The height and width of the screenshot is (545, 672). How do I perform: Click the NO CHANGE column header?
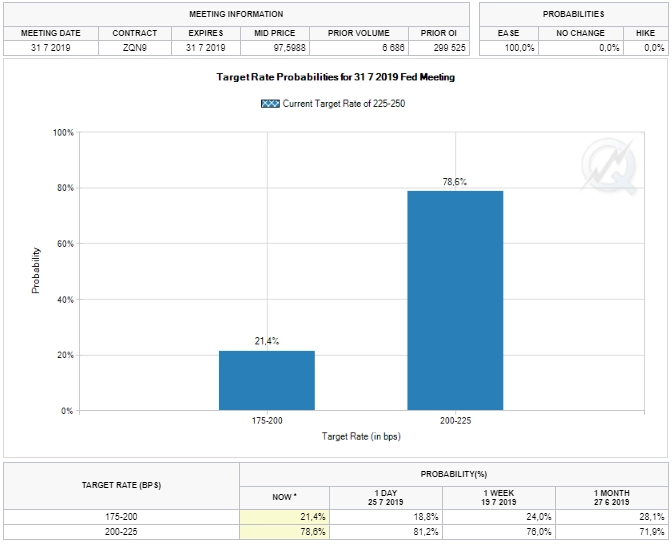pyautogui.click(x=580, y=33)
